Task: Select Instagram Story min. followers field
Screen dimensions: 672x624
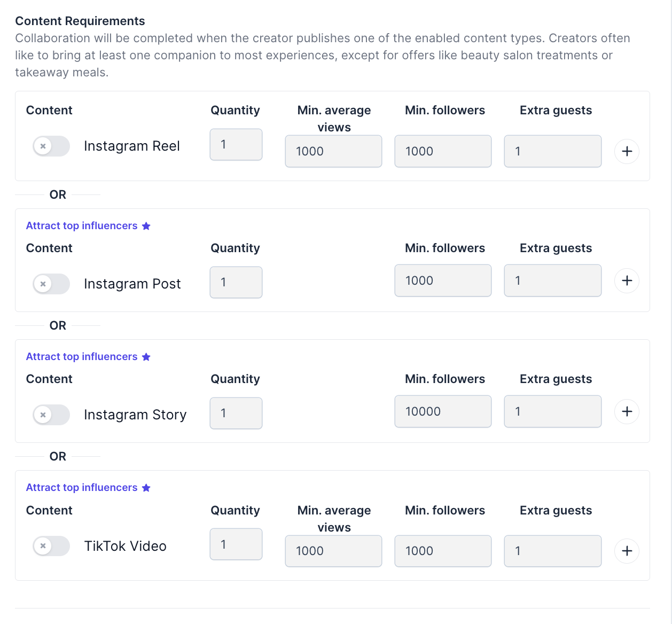Action: (x=443, y=411)
